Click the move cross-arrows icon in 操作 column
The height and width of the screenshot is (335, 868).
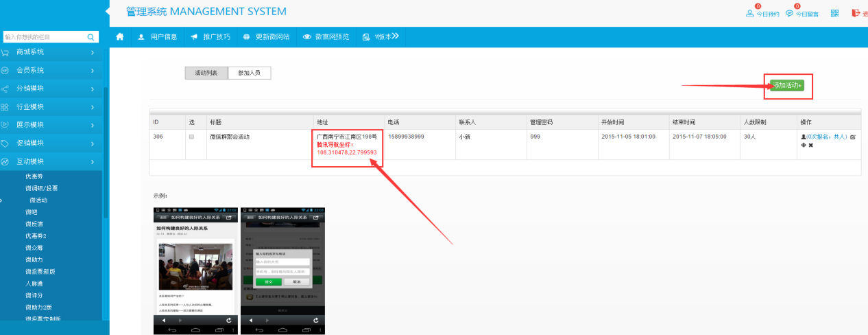(x=803, y=146)
